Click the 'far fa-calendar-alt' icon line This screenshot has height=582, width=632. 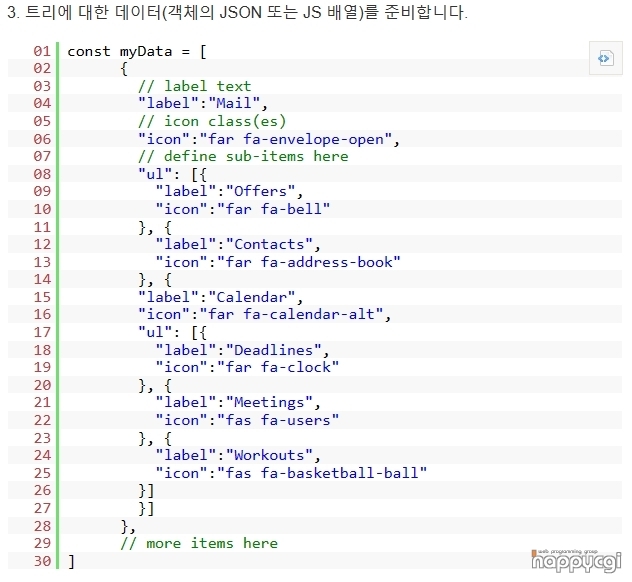coord(264,314)
